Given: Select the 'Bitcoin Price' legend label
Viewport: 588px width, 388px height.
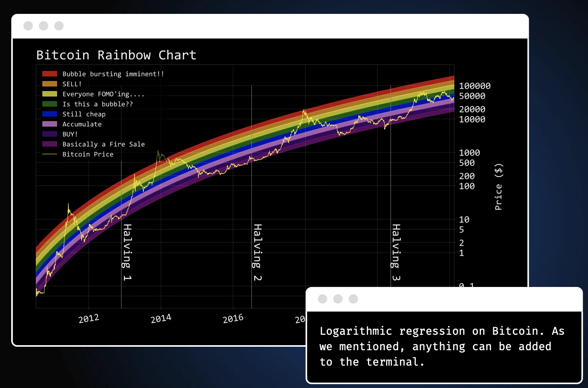Looking at the screenshot, I should pyautogui.click(x=88, y=154).
